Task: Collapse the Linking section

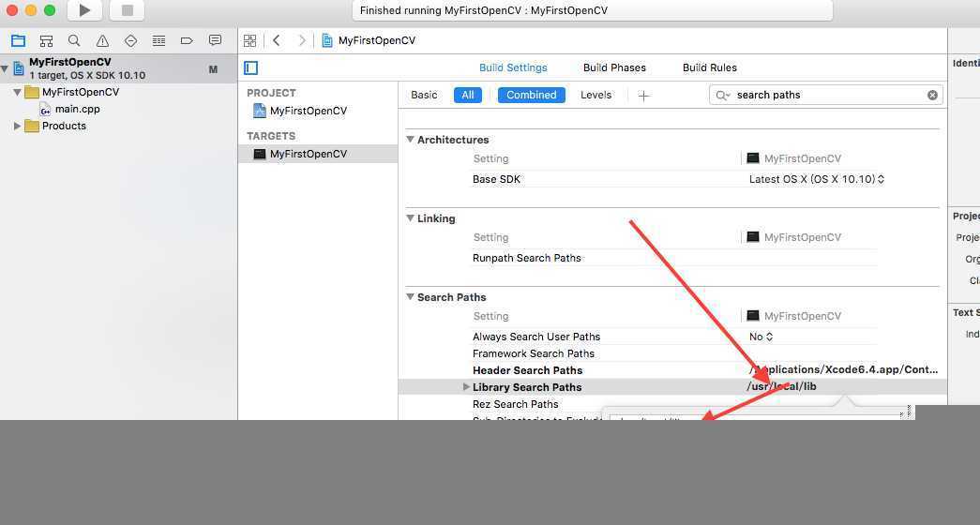Action: [411, 218]
